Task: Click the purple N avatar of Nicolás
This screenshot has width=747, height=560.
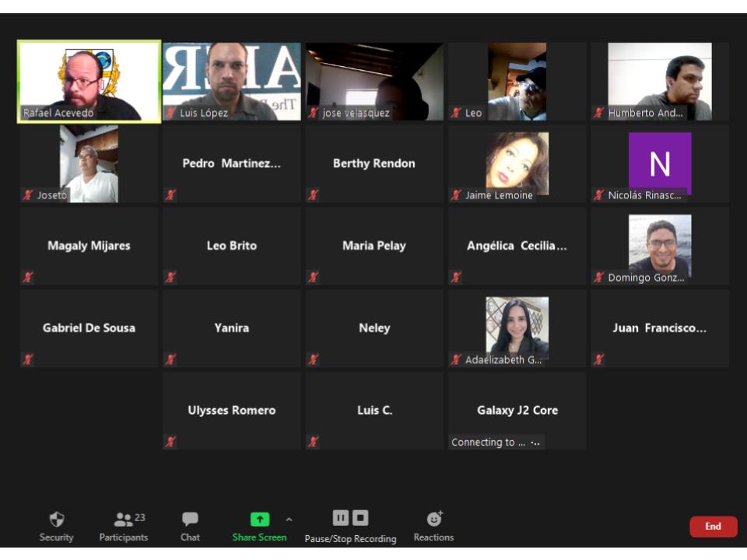Action: coord(660,162)
